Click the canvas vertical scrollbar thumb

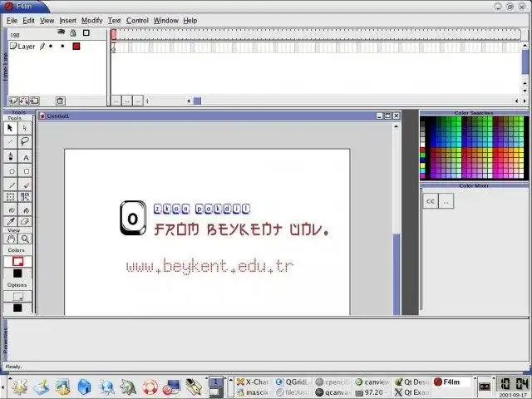396,274
